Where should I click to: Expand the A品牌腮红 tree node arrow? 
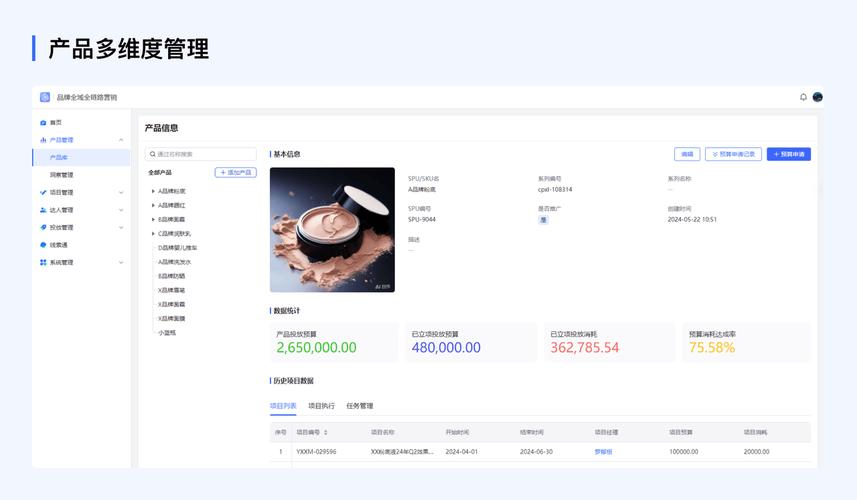click(153, 205)
